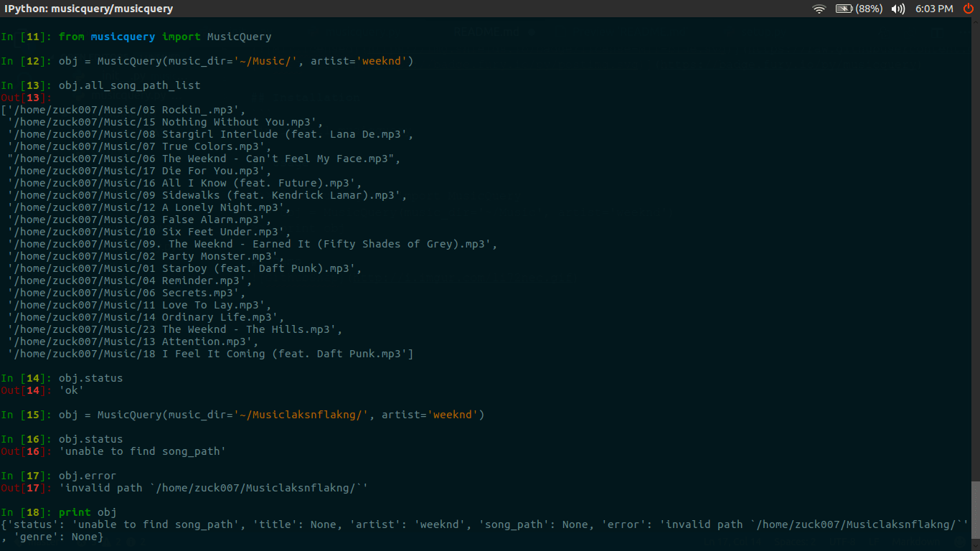
Task: Click the In [11] import line
Action: (136, 37)
